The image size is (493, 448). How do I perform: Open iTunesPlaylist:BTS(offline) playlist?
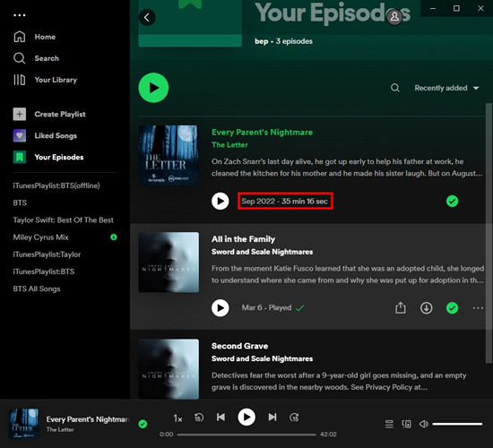pos(56,185)
